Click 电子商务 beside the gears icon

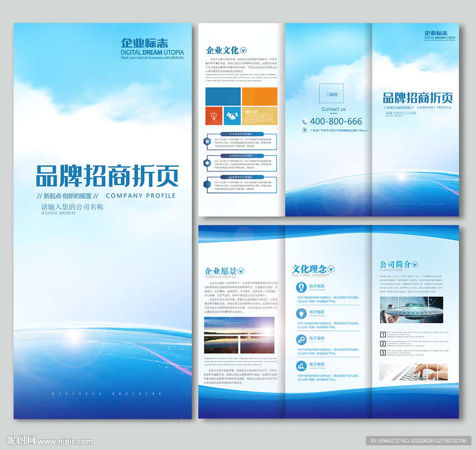(x=317, y=339)
